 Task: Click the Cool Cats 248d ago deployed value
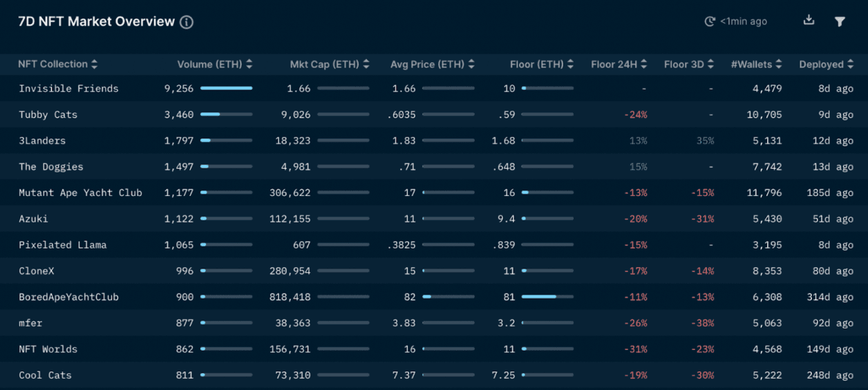click(830, 376)
